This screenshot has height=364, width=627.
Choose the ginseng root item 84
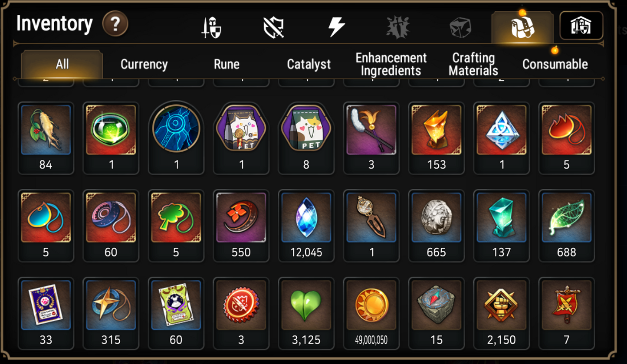click(46, 138)
